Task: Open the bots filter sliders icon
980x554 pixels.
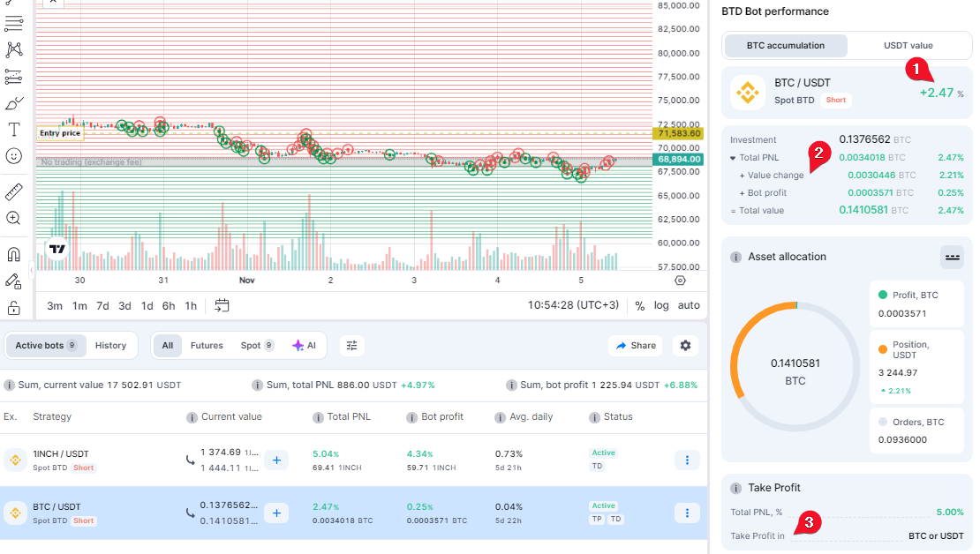Action: pos(352,346)
